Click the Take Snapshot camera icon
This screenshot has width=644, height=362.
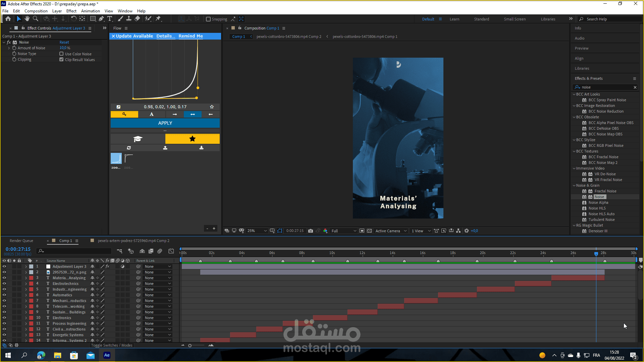pos(311,231)
